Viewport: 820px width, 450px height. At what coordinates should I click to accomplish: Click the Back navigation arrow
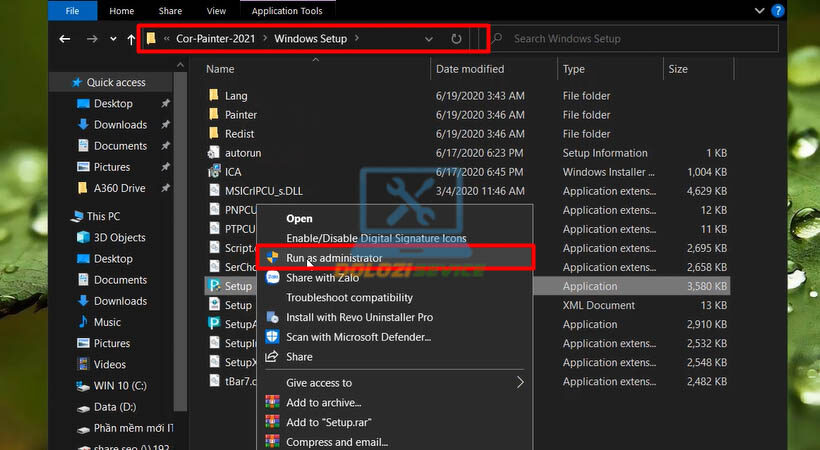coord(65,39)
